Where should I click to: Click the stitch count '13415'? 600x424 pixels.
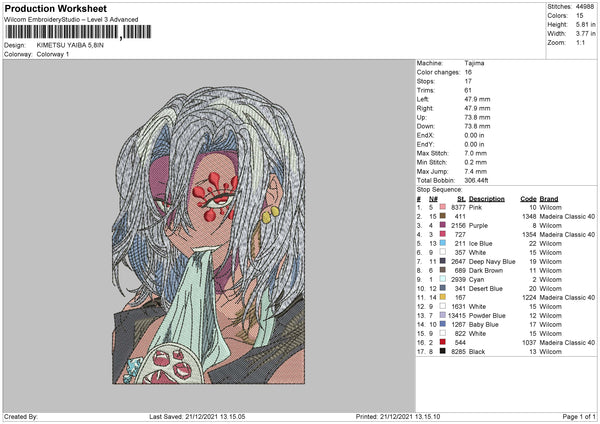click(457, 315)
